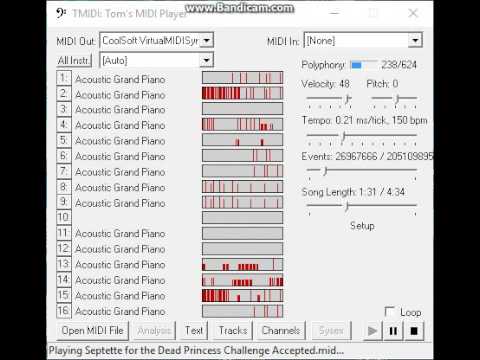Click the bass clef app icon

click(x=61, y=14)
